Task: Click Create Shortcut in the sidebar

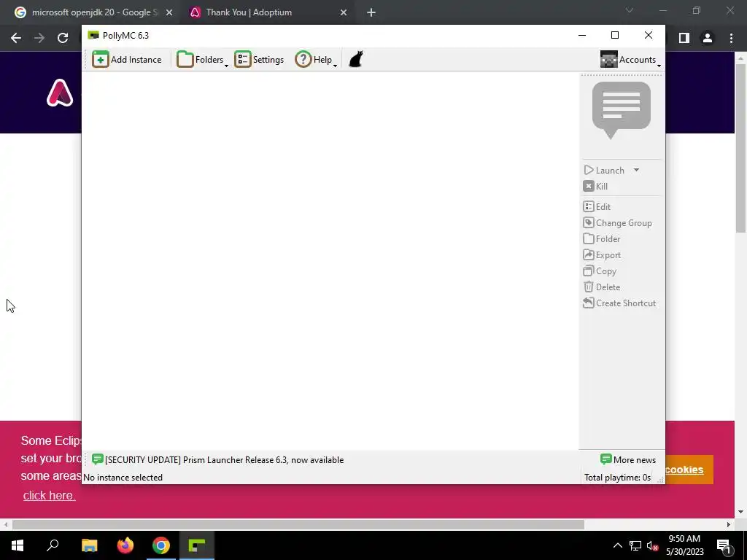Action: click(619, 303)
